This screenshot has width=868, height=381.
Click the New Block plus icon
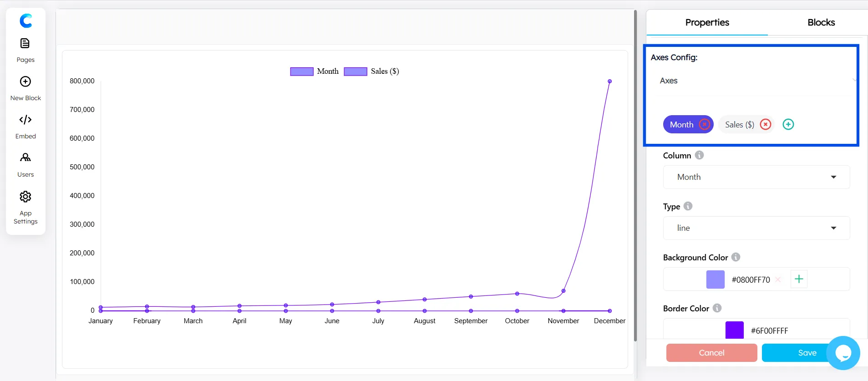tap(25, 81)
